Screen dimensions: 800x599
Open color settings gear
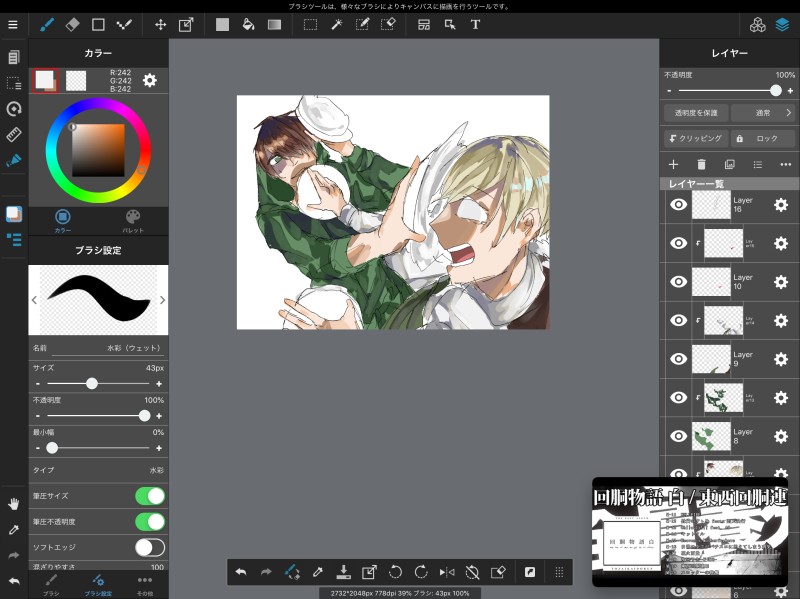149,80
